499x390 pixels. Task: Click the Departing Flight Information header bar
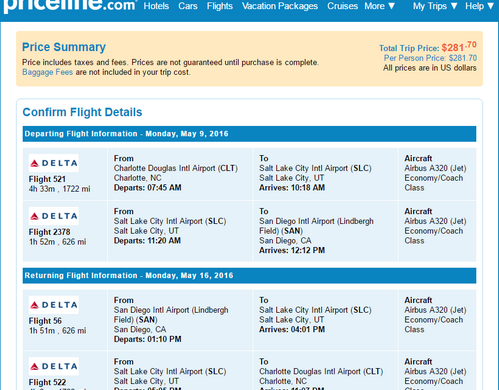pos(249,134)
